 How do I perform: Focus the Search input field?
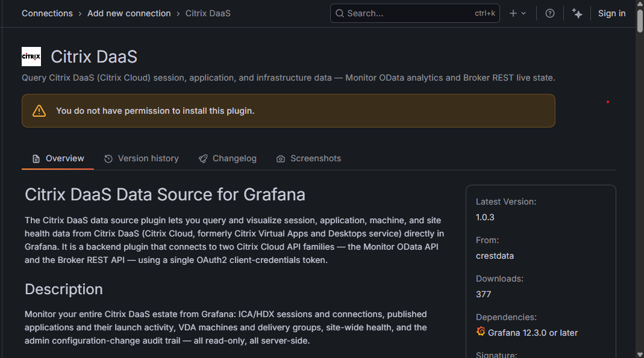coord(415,13)
